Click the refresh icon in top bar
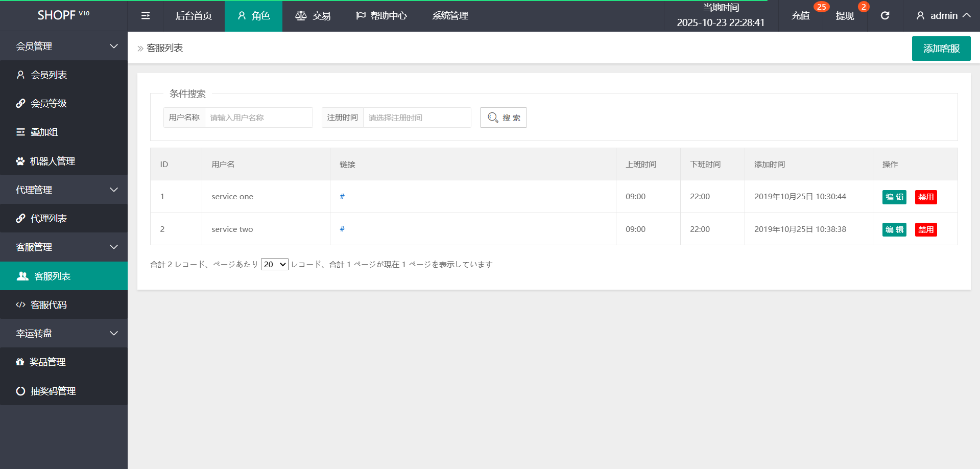Viewport: 980px width, 469px height. 885,16
